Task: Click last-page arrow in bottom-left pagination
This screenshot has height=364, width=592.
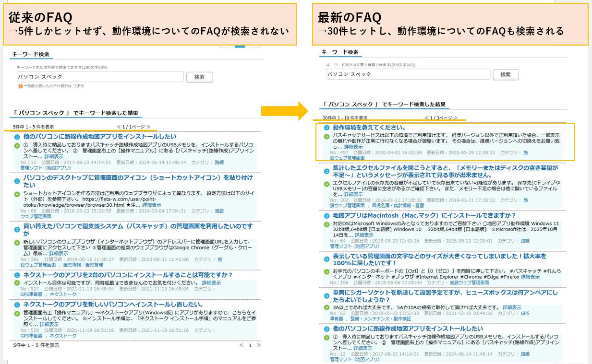Action: (259, 345)
